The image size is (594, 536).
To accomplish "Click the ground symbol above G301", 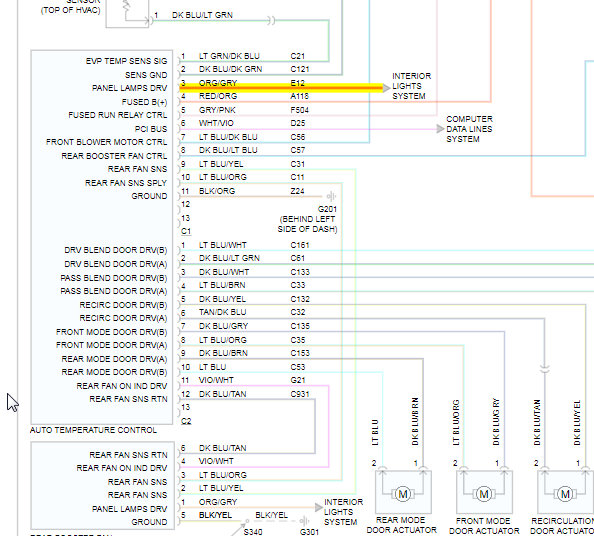I will click(x=305, y=520).
